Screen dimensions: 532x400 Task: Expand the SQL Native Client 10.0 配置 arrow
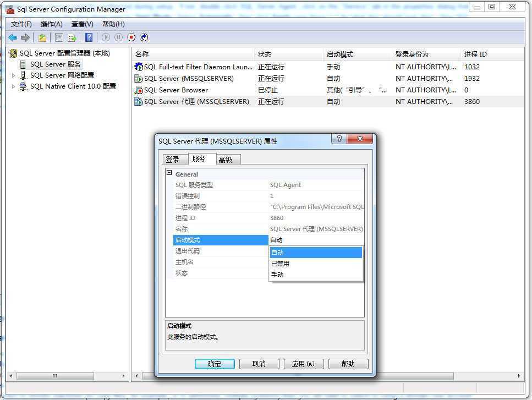pos(13,86)
